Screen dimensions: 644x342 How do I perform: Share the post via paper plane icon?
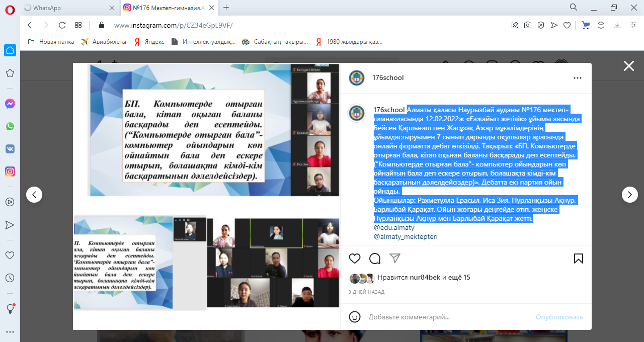[x=395, y=258]
